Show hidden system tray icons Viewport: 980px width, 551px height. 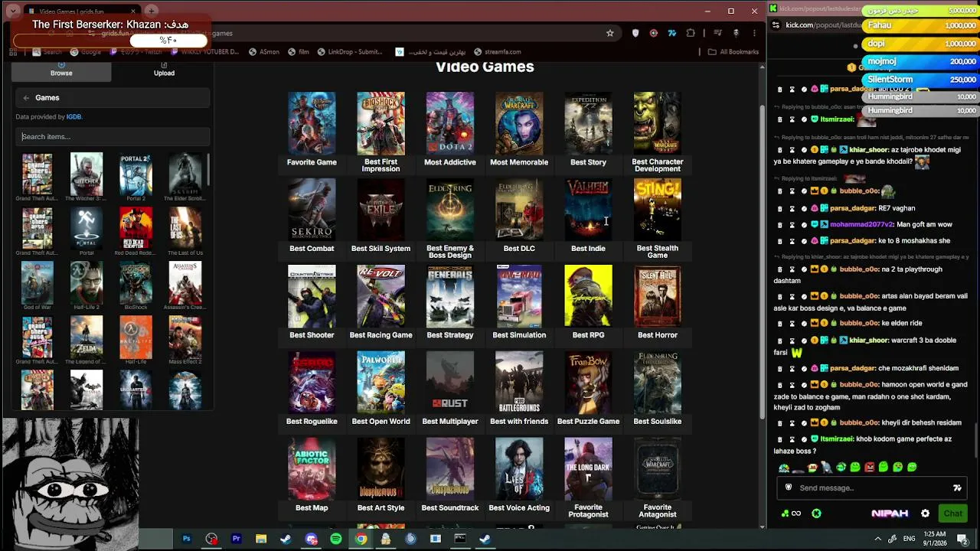click(877, 539)
